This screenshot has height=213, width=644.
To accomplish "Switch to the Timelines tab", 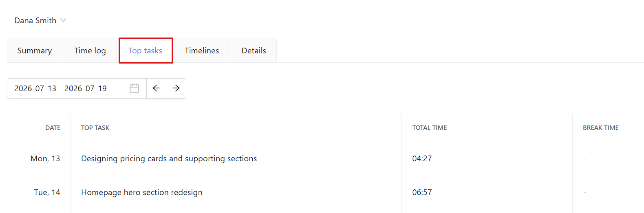I will [x=202, y=51].
